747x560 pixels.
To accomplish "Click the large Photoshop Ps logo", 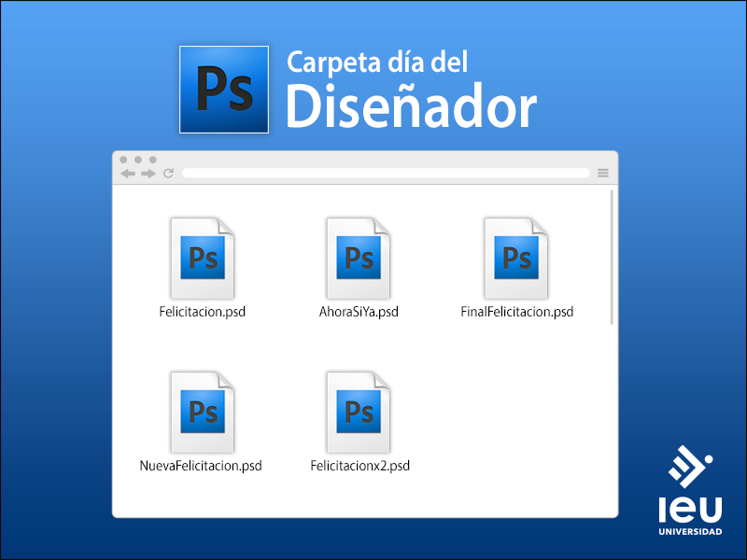I will 224,90.
